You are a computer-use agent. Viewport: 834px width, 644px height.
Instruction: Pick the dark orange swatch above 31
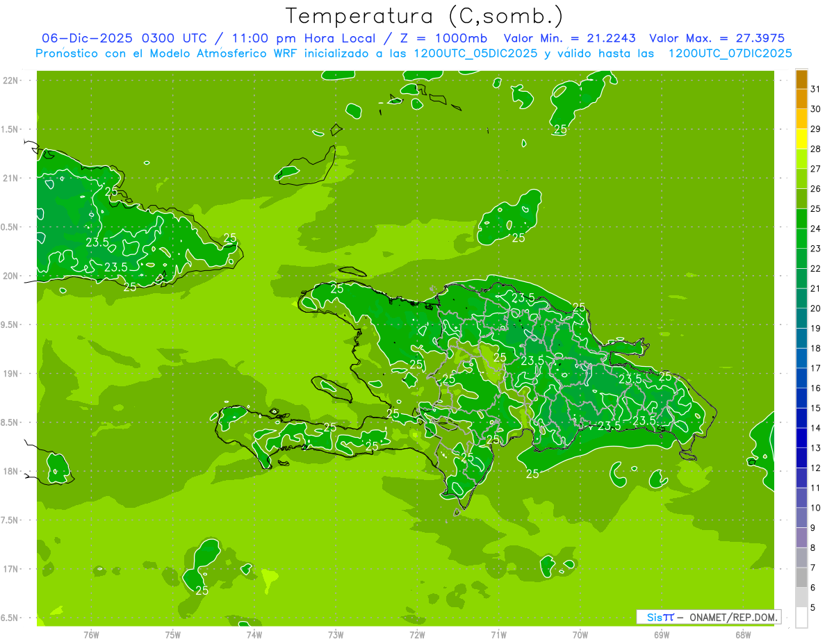[801, 79]
